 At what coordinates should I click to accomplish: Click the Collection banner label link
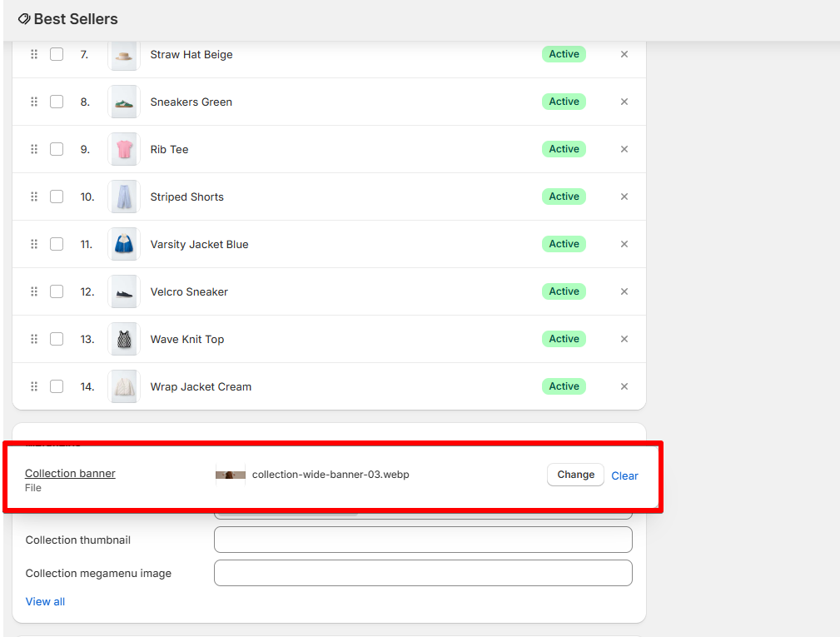[x=70, y=473]
